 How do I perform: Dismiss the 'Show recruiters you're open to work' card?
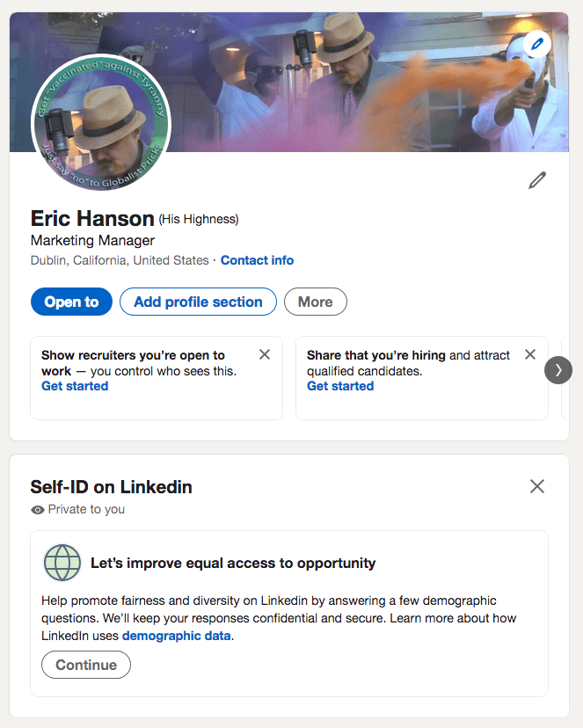[265, 354]
